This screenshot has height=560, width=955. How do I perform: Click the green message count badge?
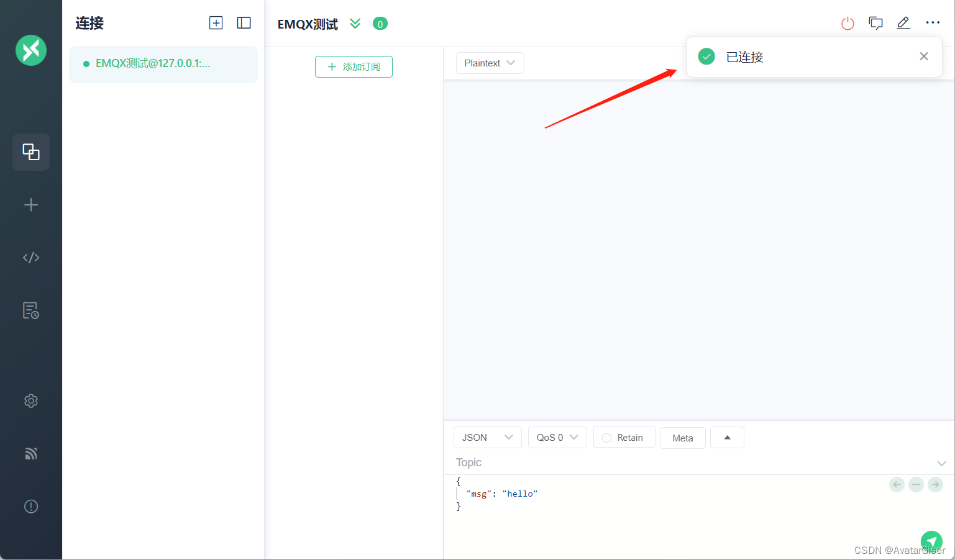coord(380,24)
